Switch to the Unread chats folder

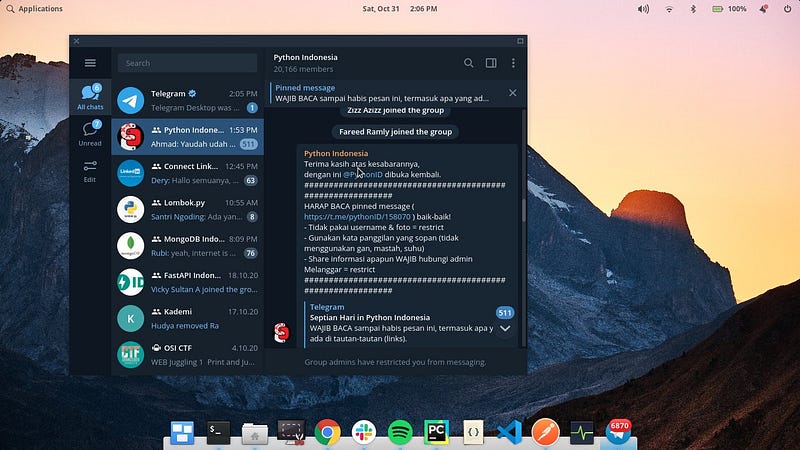pyautogui.click(x=90, y=134)
